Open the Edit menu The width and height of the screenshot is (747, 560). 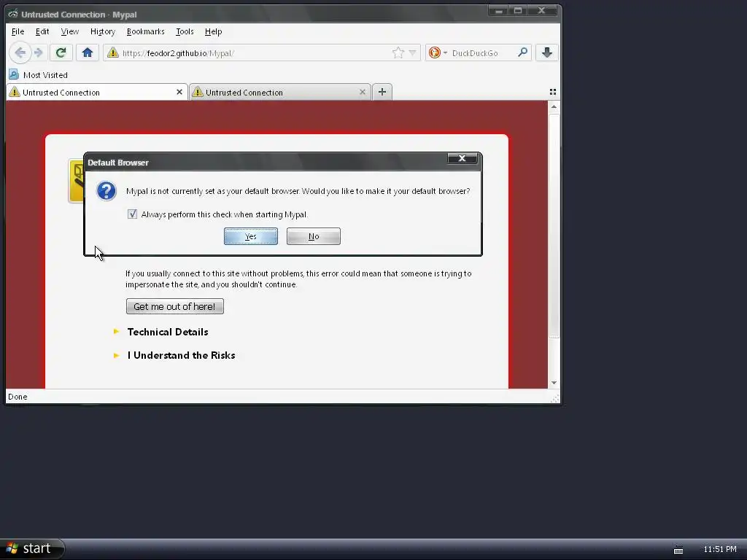(x=42, y=31)
